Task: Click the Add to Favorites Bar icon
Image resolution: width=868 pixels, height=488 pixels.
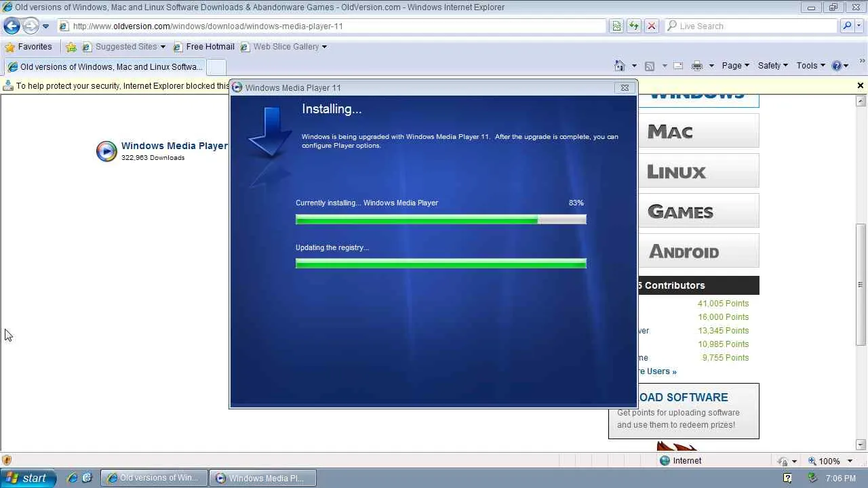Action: pos(71,47)
